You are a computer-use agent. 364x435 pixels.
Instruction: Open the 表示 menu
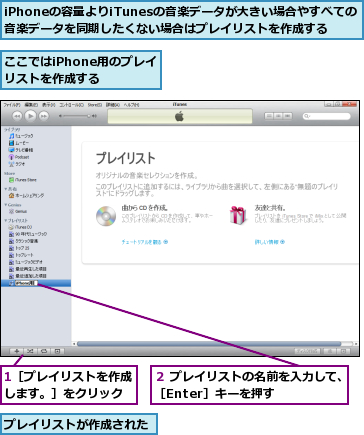pos(49,105)
